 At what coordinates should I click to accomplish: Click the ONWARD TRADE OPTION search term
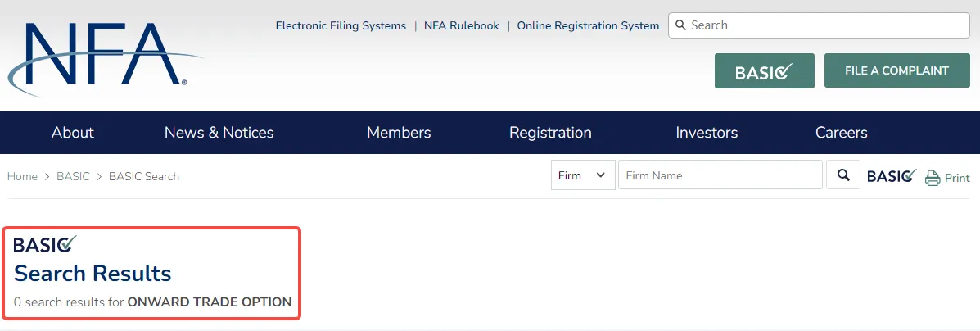(x=210, y=302)
